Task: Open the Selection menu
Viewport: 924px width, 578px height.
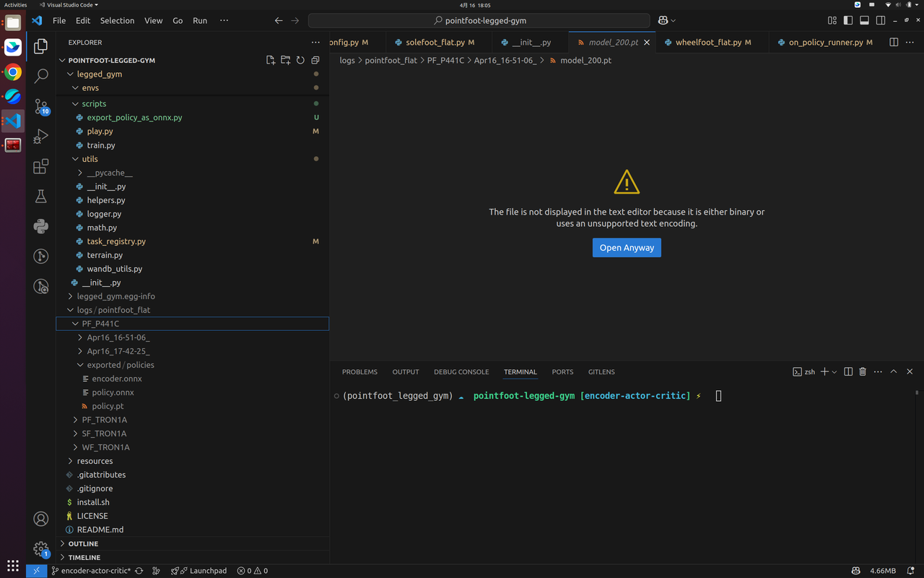Action: pyautogui.click(x=117, y=21)
